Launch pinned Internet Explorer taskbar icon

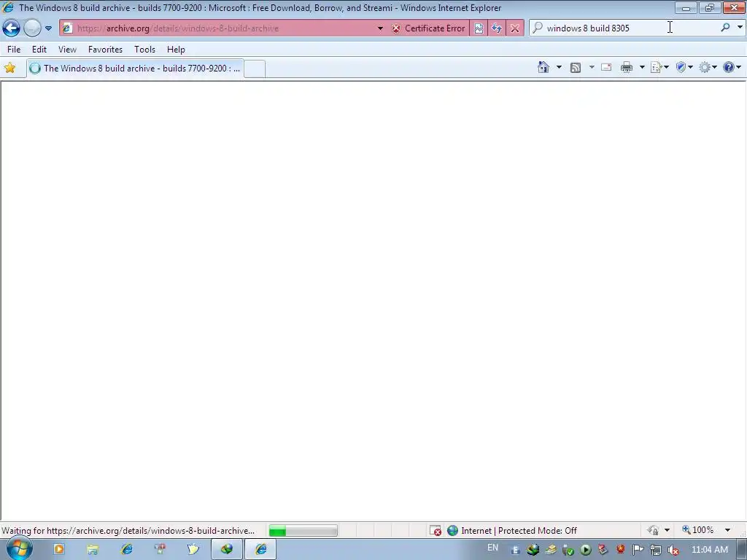127,549
